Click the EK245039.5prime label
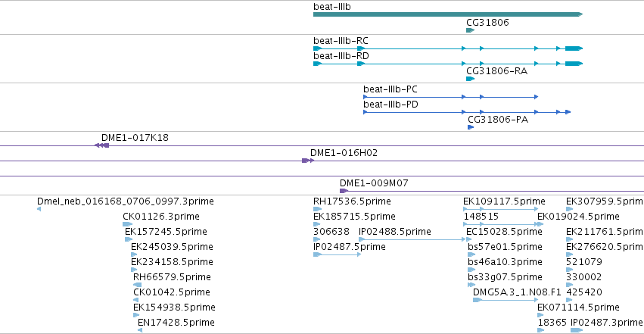This screenshot has height=334, width=644. tap(172, 246)
